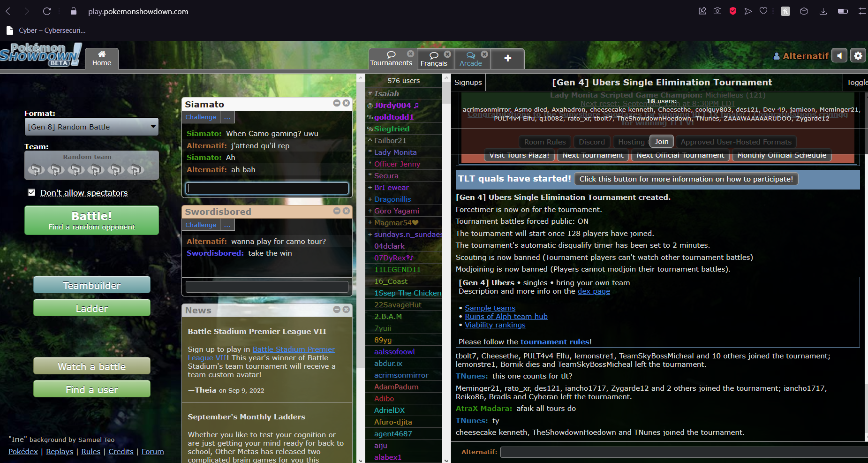Mute sound with the speaker icon
The height and width of the screenshot is (463, 868).
[839, 56]
